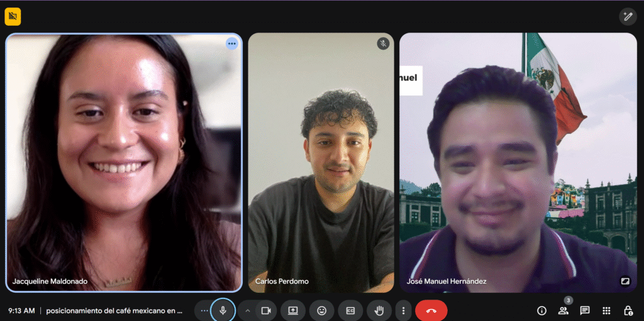This screenshot has height=321, width=644.
Task: Open the activities grid icon
Action: (x=606, y=310)
